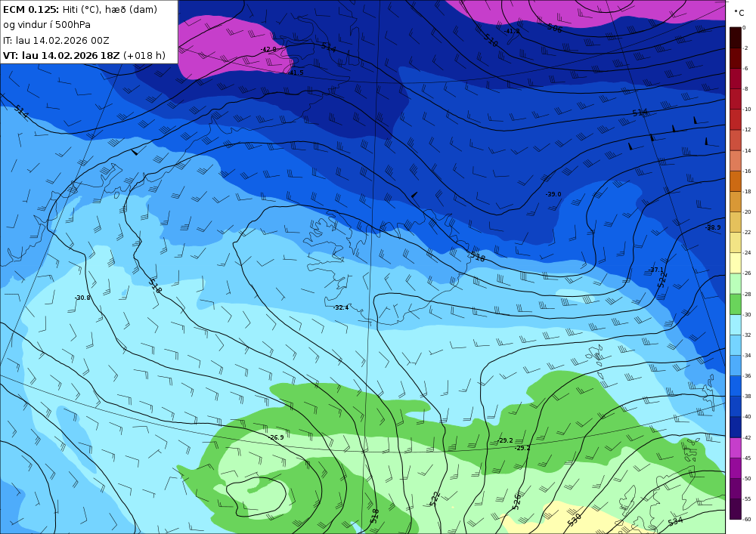Viewport: 756px width, 534px height.
Task: Click the temperature value '-42.8' on the map
Action: coord(268,50)
